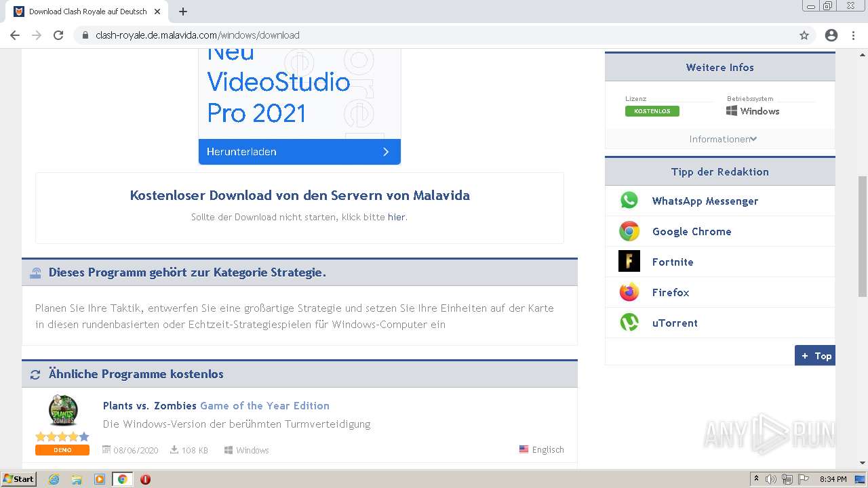Open the Firefox link
The width and height of the screenshot is (868, 488).
[x=671, y=292]
